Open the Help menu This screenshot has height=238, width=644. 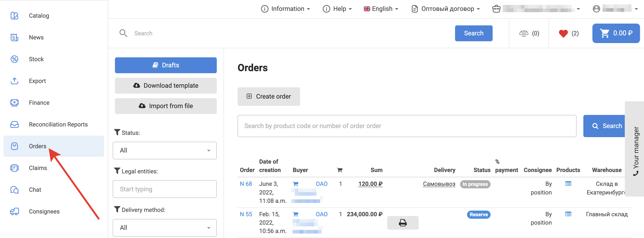[x=337, y=9]
